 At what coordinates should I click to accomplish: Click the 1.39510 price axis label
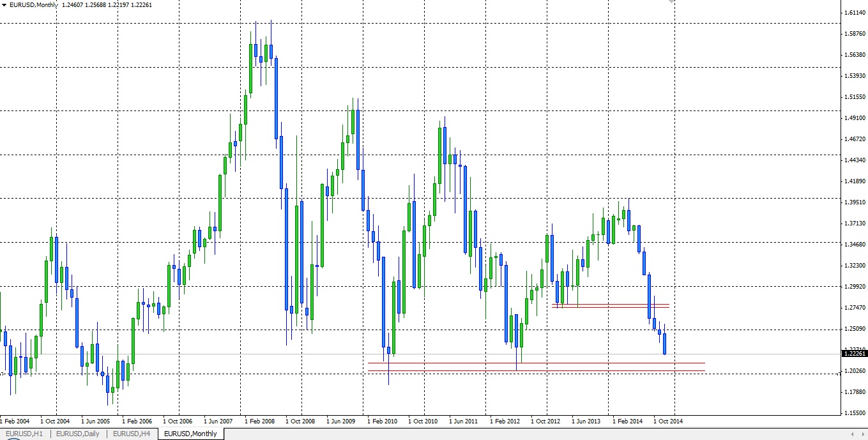point(853,202)
